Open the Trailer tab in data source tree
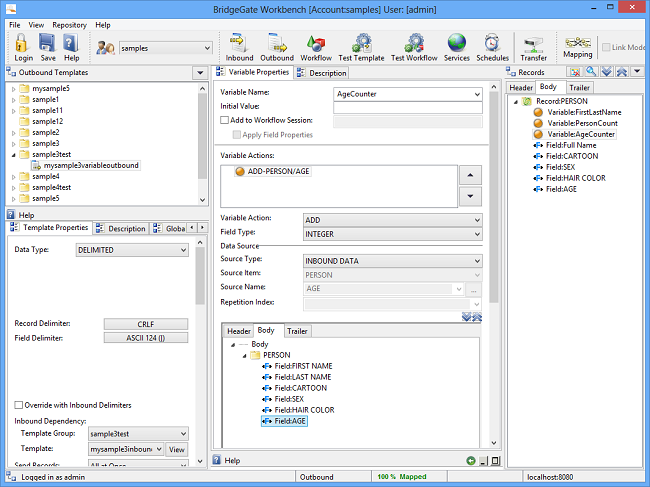 point(297,331)
